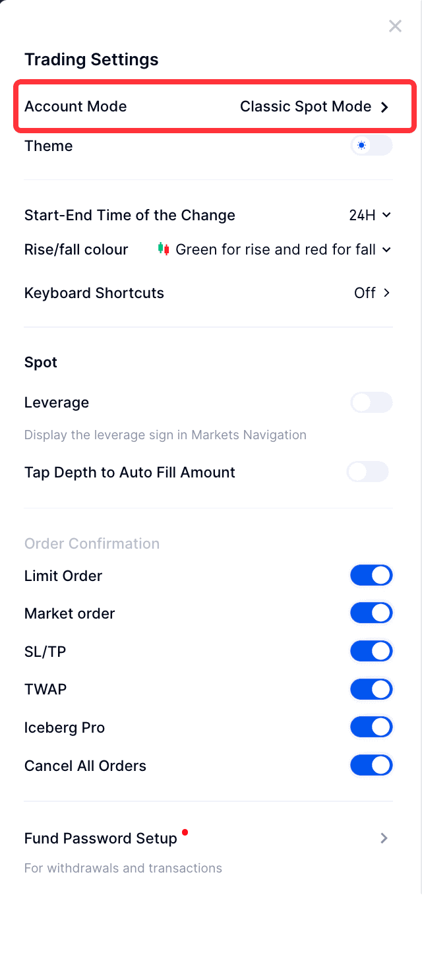The height and width of the screenshot is (980, 422).
Task: Close the Trading Settings panel
Action: (x=395, y=26)
